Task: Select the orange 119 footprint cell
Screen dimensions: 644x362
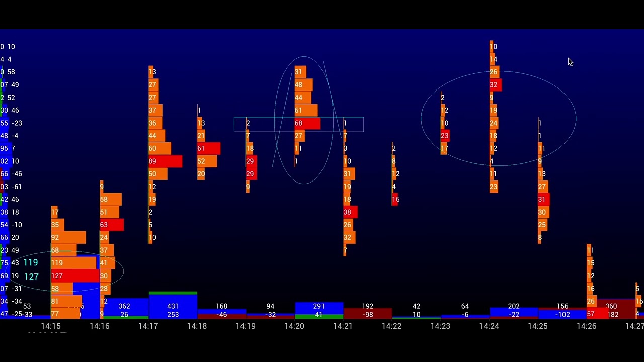Action: [x=73, y=263]
